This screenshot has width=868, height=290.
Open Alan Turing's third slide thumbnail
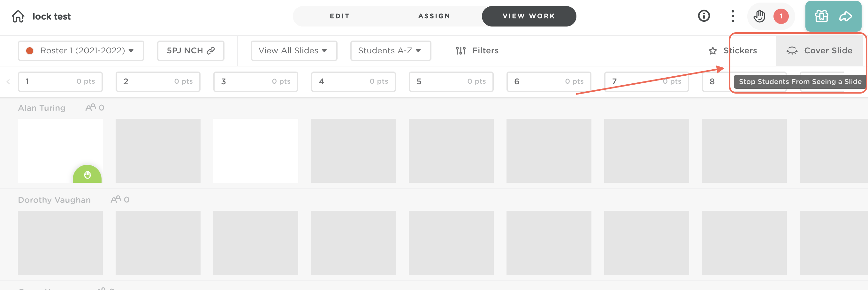(255, 150)
